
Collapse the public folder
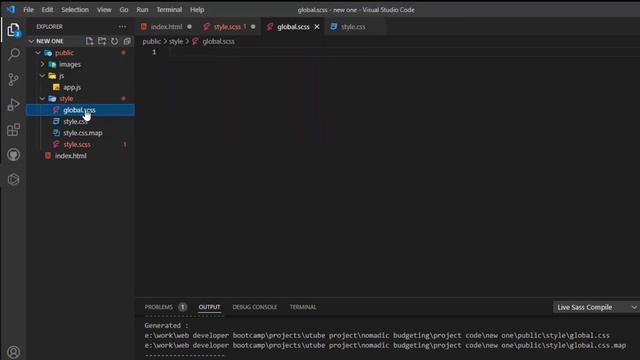pyautogui.click(x=38, y=53)
